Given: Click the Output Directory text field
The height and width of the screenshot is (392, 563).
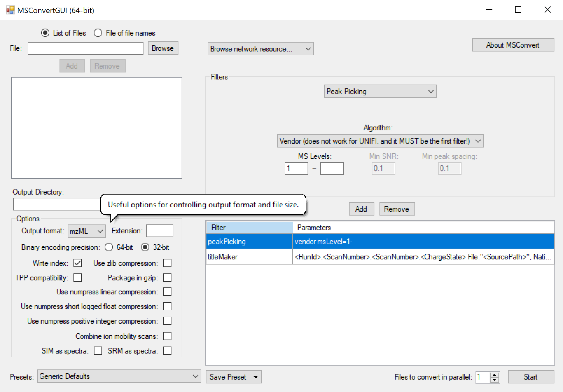Looking at the screenshot, I should point(57,204).
